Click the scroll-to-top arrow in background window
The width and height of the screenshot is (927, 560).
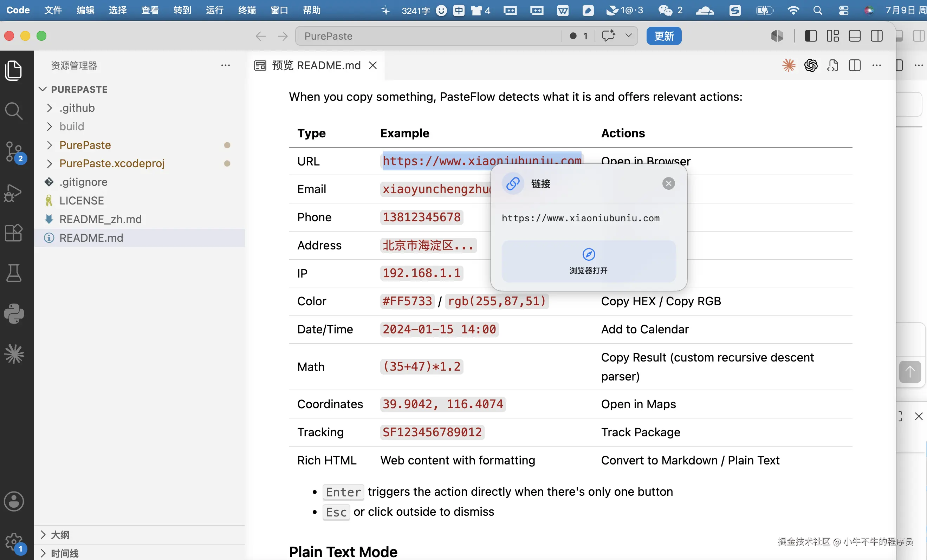pos(910,372)
